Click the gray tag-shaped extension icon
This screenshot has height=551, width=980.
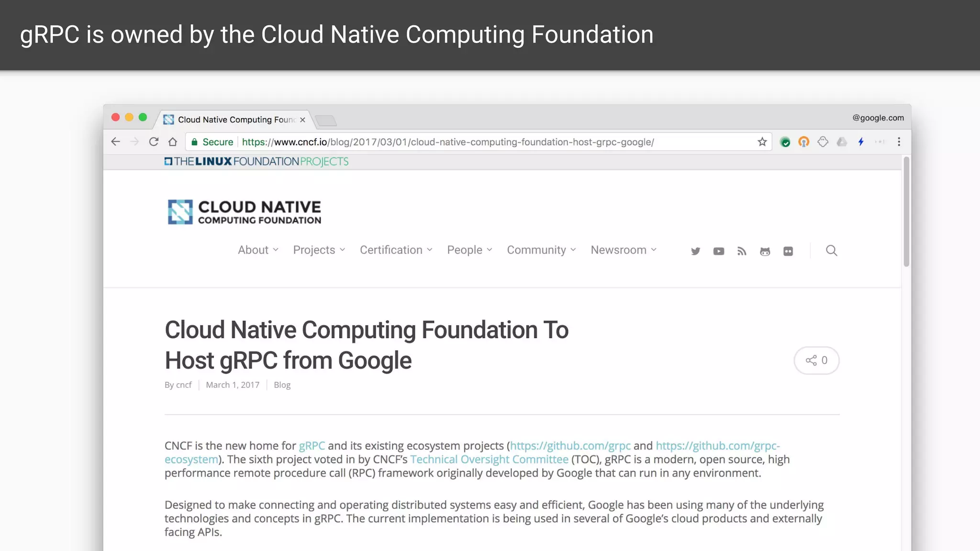tap(823, 142)
